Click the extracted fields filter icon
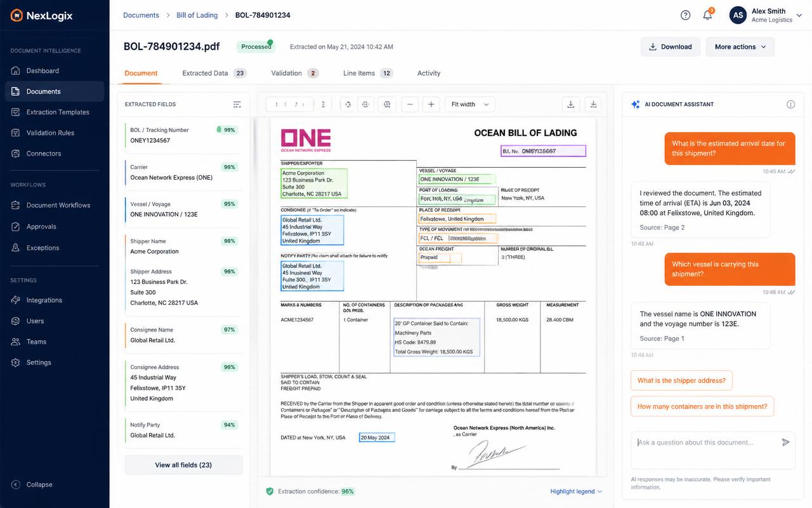 point(237,104)
